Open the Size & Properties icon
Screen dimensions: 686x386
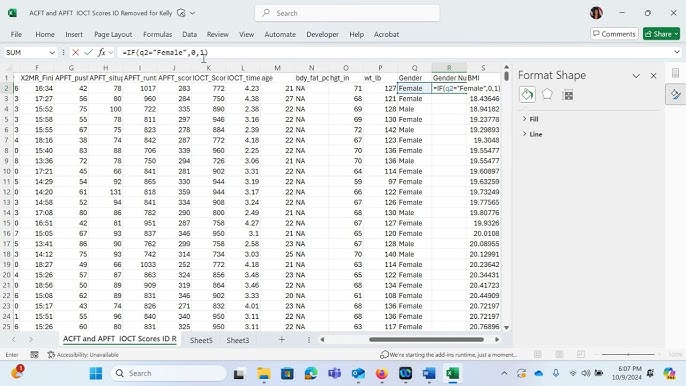coord(568,95)
